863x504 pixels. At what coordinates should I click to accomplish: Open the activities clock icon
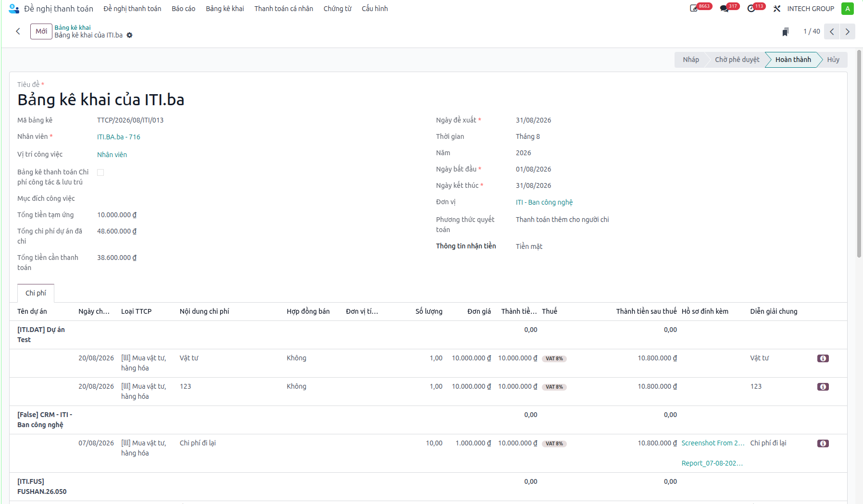click(751, 9)
